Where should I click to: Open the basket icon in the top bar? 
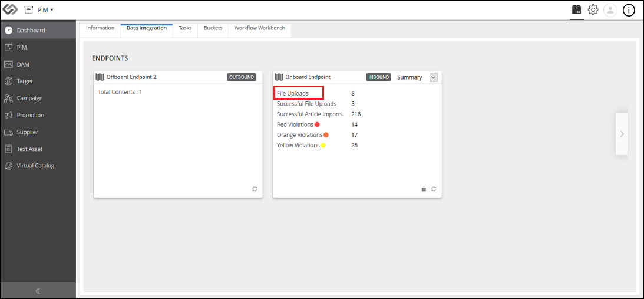click(577, 9)
